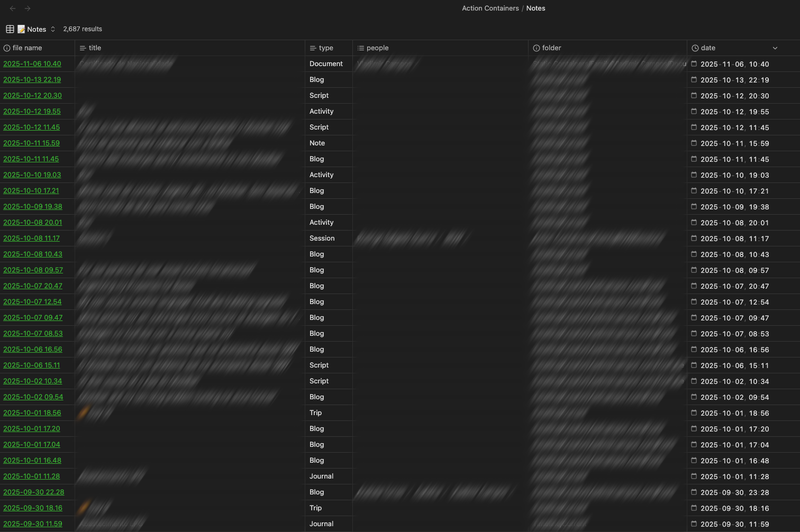Click the info icon in folder header
The height and width of the screenshot is (532, 800).
click(x=537, y=48)
